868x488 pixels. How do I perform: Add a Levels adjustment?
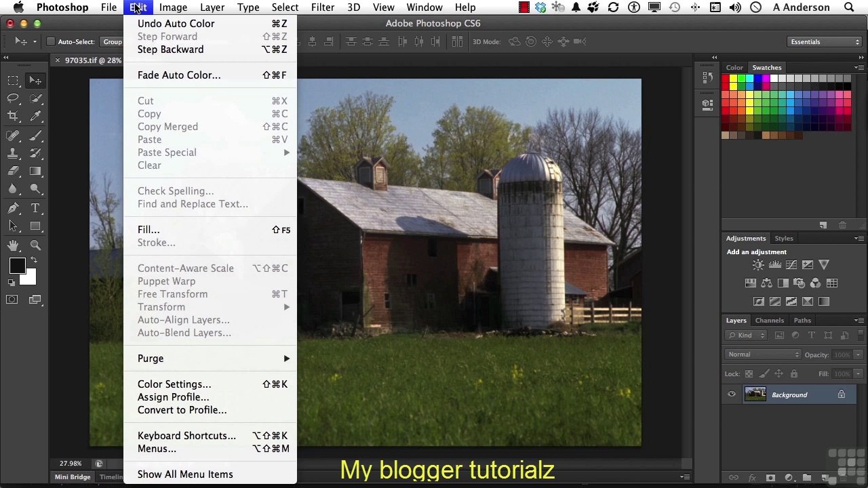click(x=774, y=265)
